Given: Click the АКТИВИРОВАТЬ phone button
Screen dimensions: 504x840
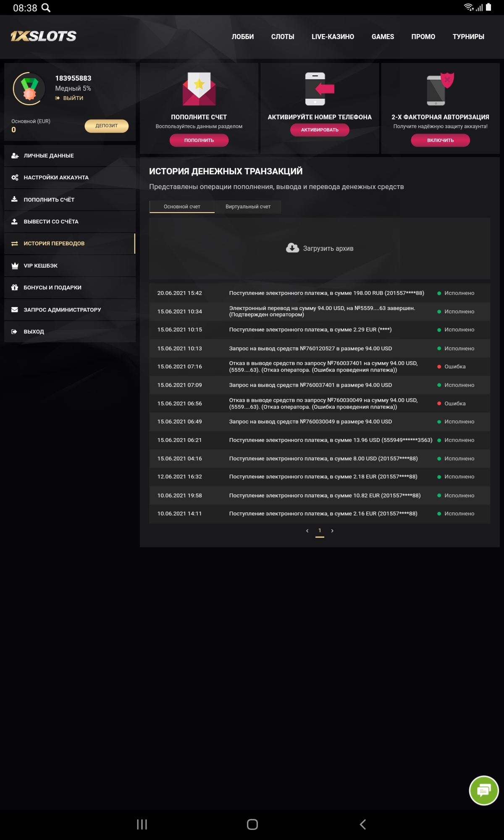Looking at the screenshot, I should coord(320,130).
